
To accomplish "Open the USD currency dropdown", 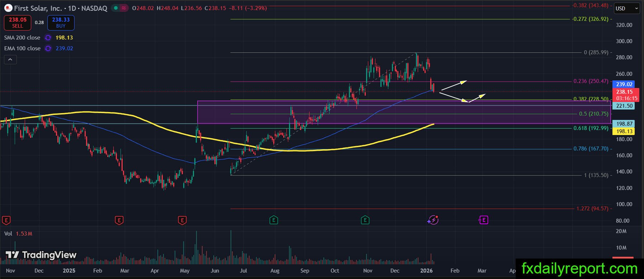I will tap(627, 8).
